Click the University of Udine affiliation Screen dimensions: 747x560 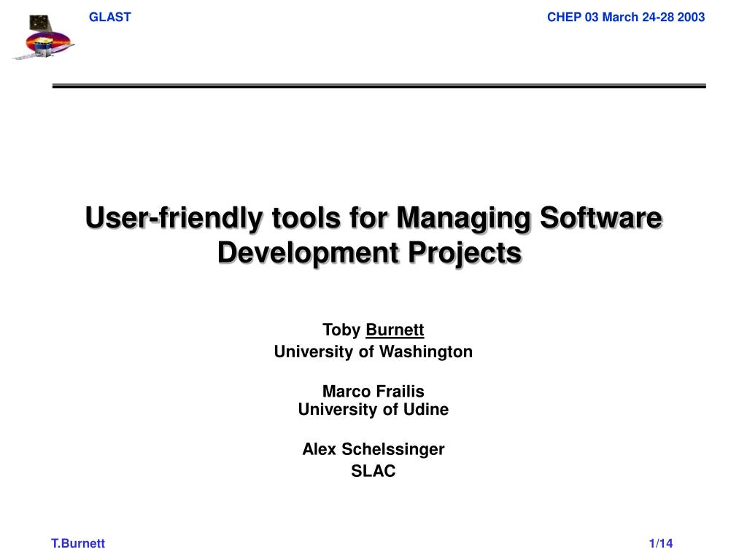point(373,410)
